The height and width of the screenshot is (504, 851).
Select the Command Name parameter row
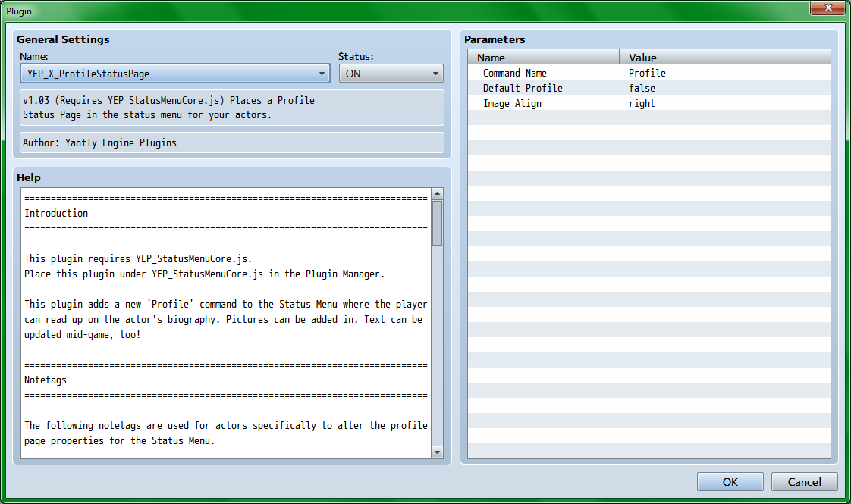pyautogui.click(x=649, y=73)
